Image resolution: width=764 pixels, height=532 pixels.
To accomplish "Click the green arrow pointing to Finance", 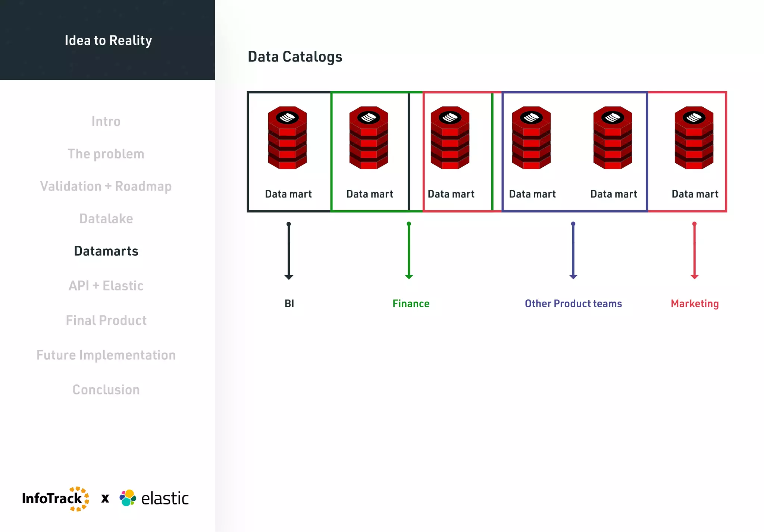I will (x=409, y=251).
